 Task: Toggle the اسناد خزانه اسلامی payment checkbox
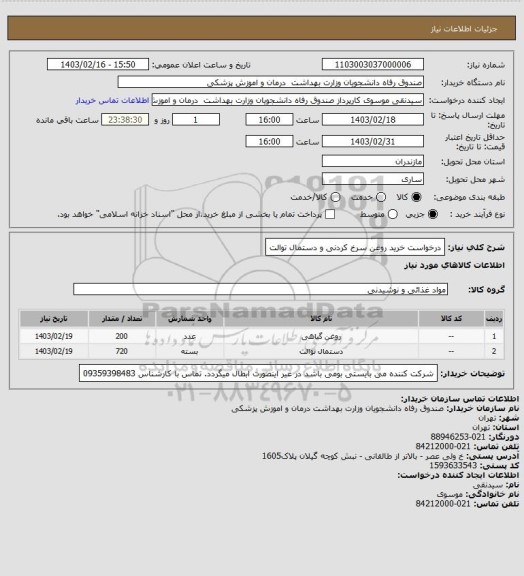(x=330, y=214)
